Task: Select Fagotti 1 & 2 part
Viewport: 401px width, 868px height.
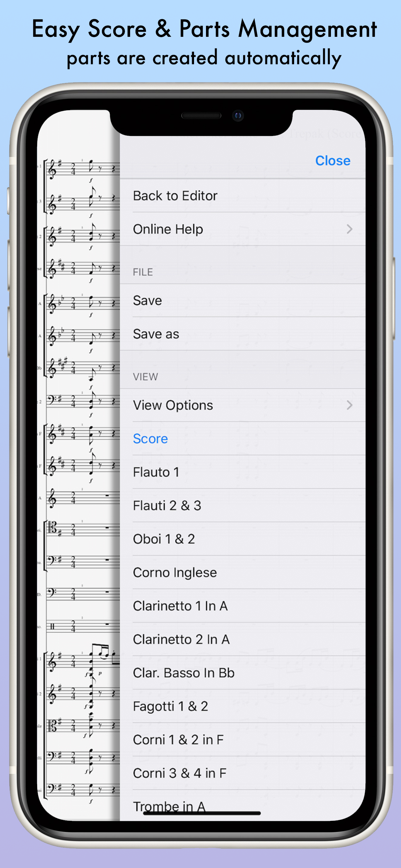Action: [x=242, y=706]
